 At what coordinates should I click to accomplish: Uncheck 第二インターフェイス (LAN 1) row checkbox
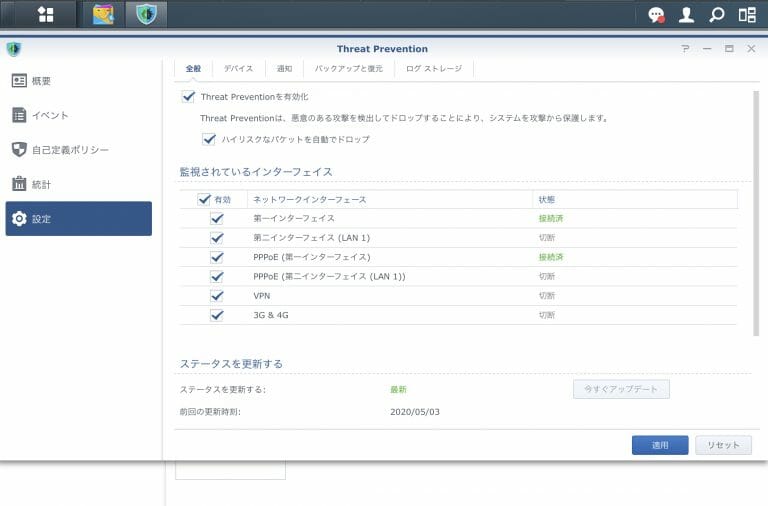[217, 238]
